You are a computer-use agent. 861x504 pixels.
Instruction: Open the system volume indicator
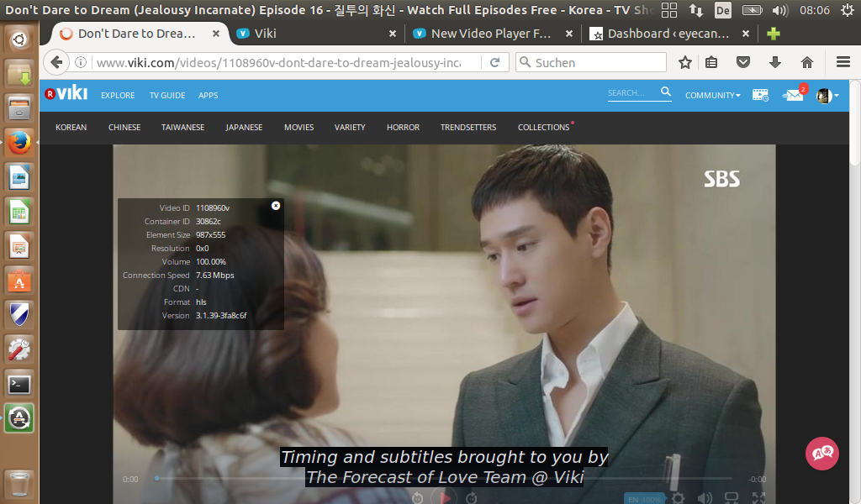pos(779,10)
